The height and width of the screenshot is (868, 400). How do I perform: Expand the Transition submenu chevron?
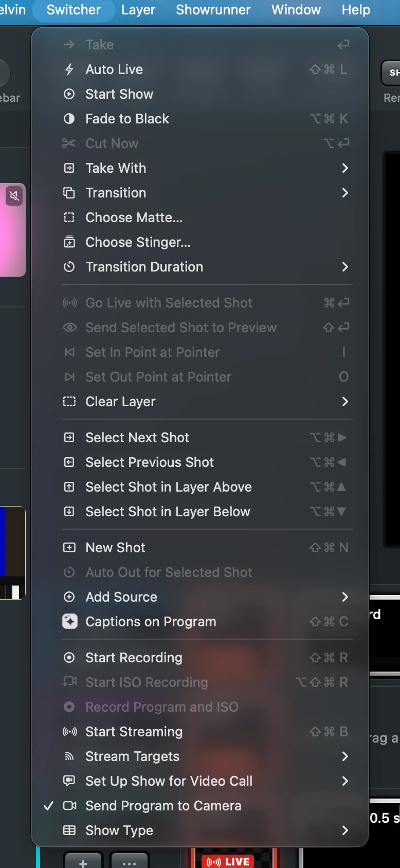click(x=345, y=193)
